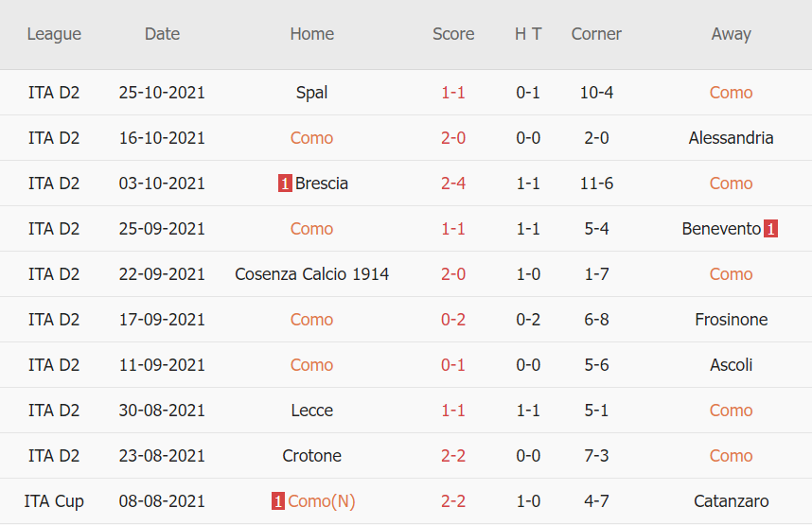Click the 0-2 score against Frosinone
The image size is (812, 525).
453,320
